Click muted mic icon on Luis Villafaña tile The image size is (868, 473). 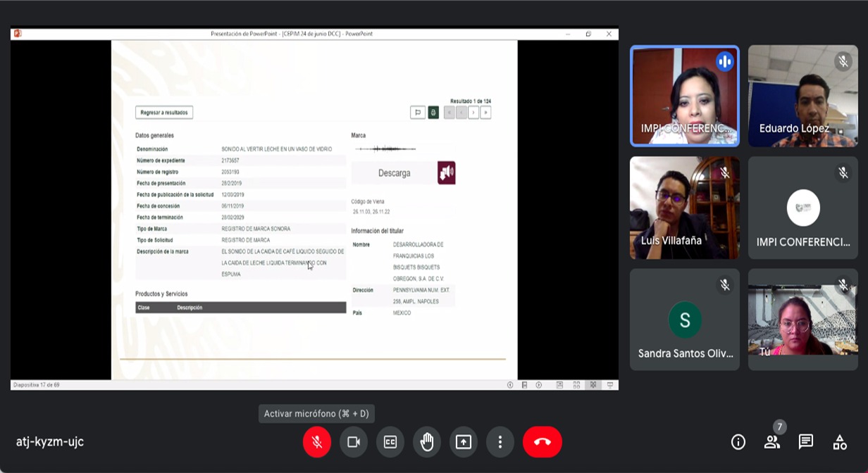click(724, 172)
